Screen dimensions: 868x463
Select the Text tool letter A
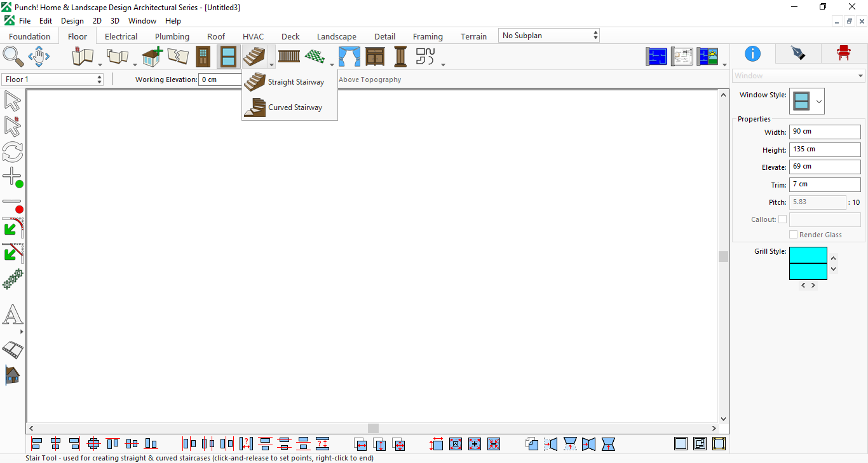tap(13, 314)
